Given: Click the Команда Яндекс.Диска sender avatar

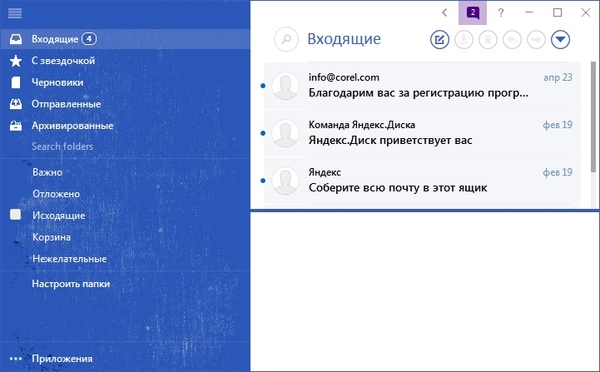Looking at the screenshot, I should tap(285, 133).
